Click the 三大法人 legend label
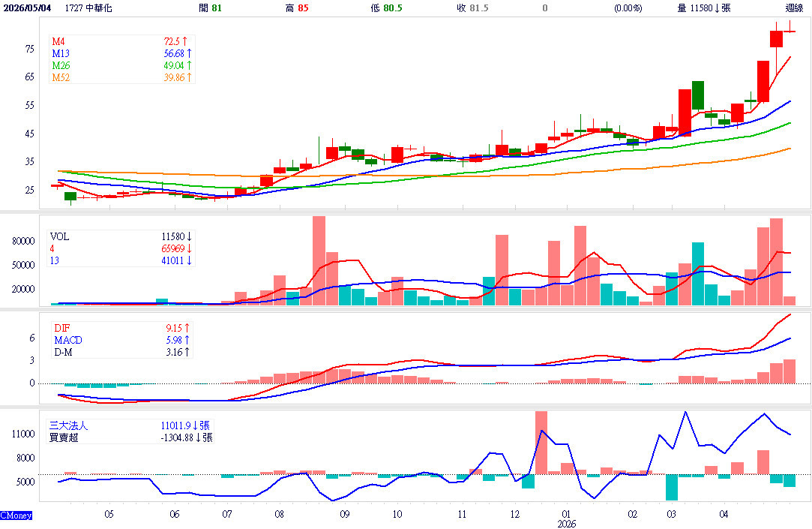The image size is (812, 529). click(x=69, y=425)
